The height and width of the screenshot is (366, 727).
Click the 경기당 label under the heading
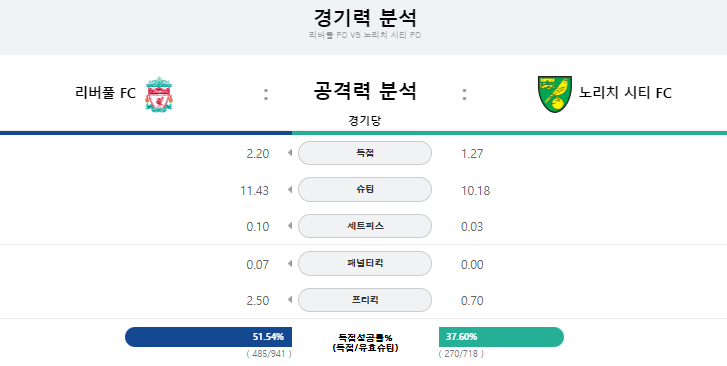click(364, 121)
